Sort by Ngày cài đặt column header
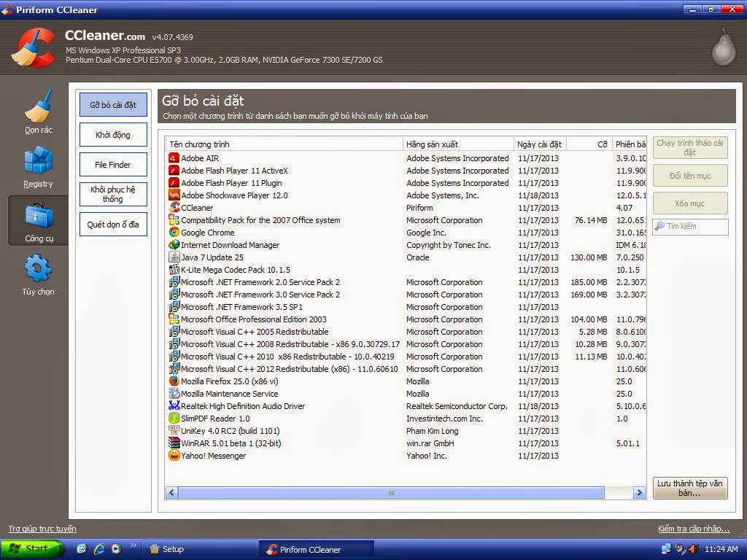The image size is (747, 560). click(540, 144)
